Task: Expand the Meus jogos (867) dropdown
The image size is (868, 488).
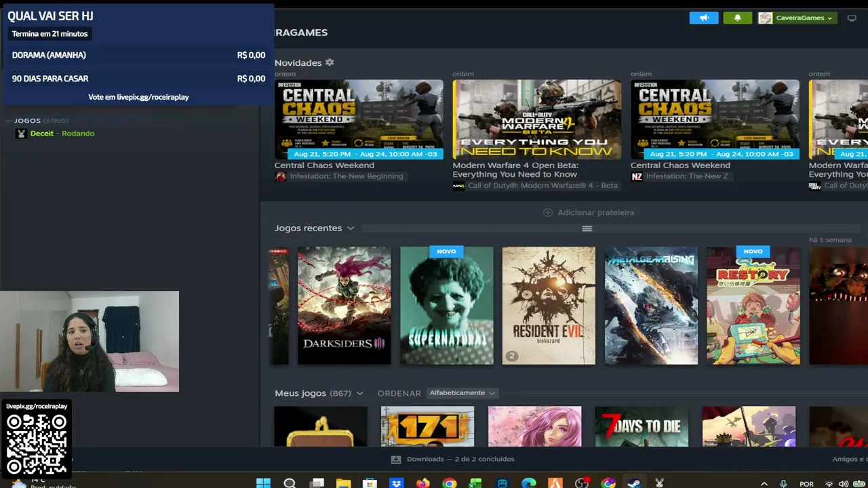Action: coord(359,393)
